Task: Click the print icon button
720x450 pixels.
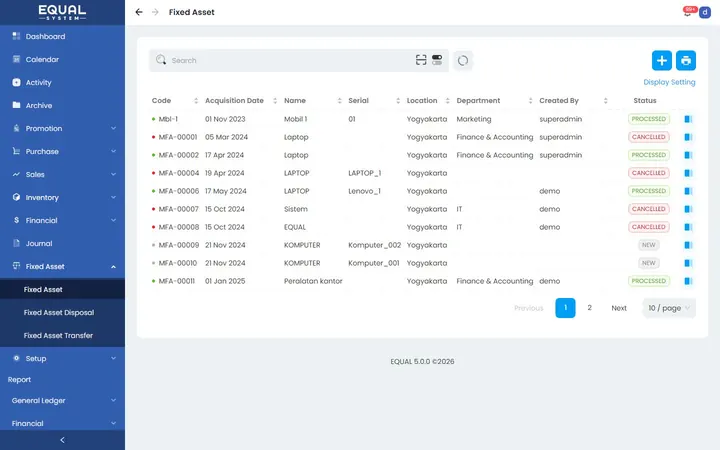Action: coord(686,61)
